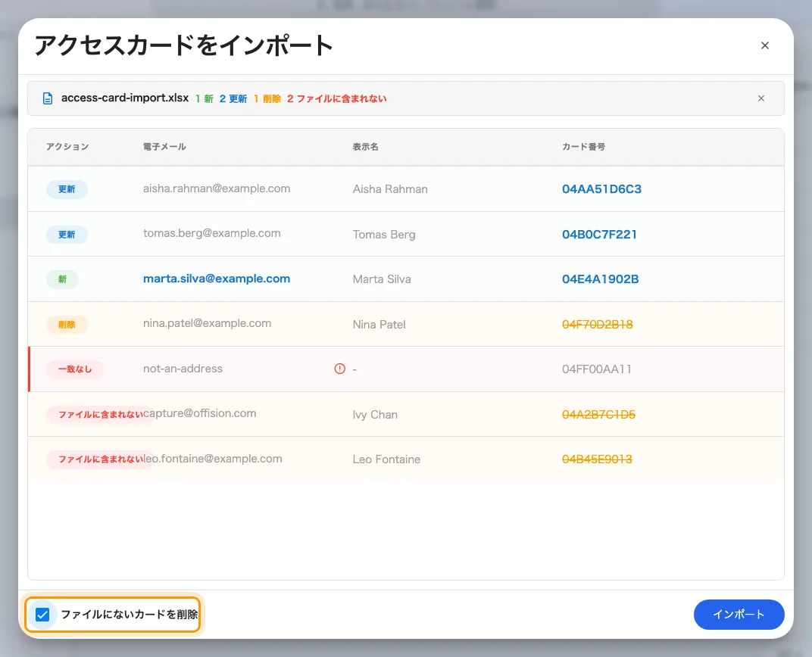The width and height of the screenshot is (812, 657).
Task: Click display name Nina Patel
Action: (379, 325)
